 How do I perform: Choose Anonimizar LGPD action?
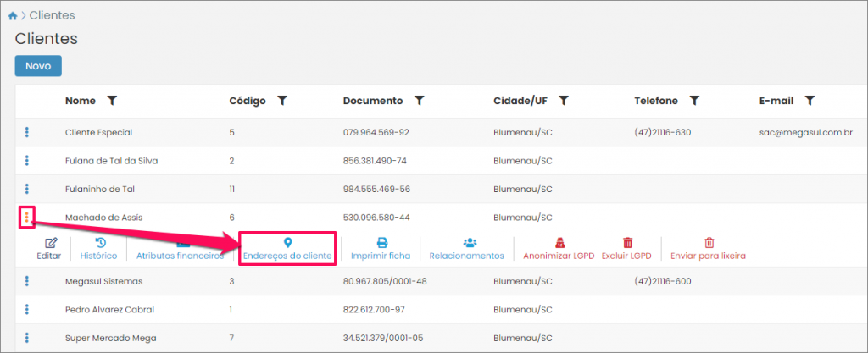tap(559, 248)
